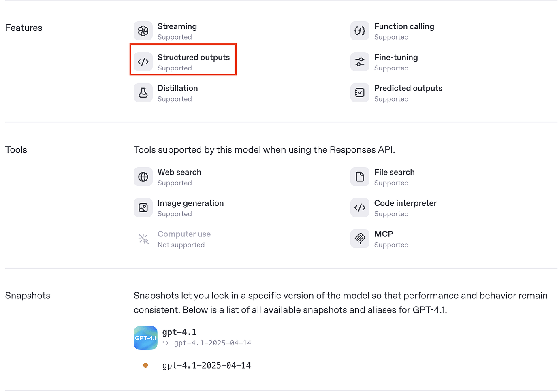Image resolution: width=559 pixels, height=392 pixels.
Task: Click the Distillation flask icon
Action: click(x=143, y=92)
